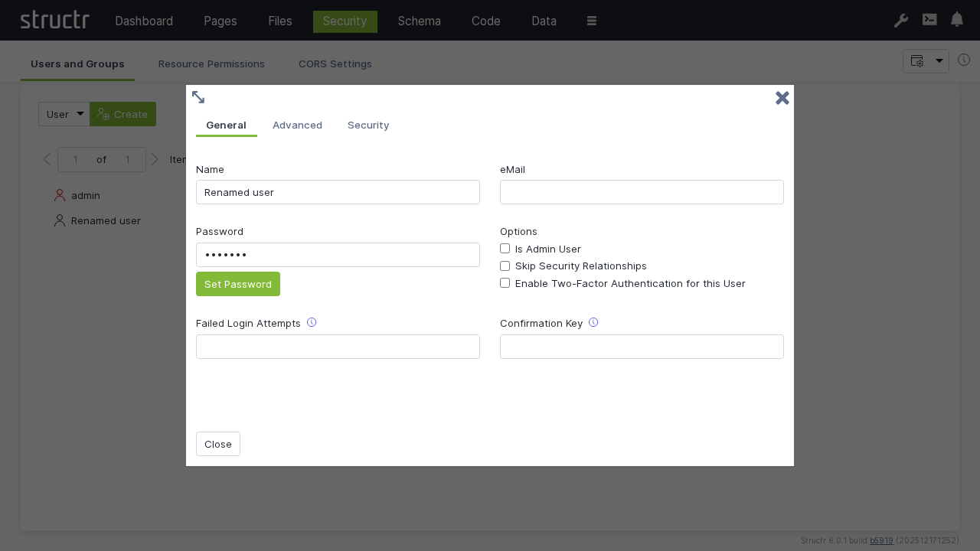Open the admin console terminal icon

pos(929,20)
